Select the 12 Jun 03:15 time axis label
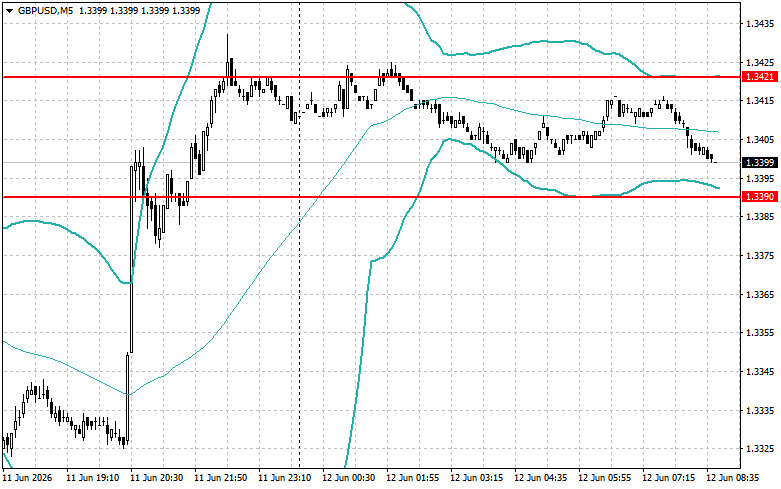Screen dimensions: 781x489 tap(477, 478)
